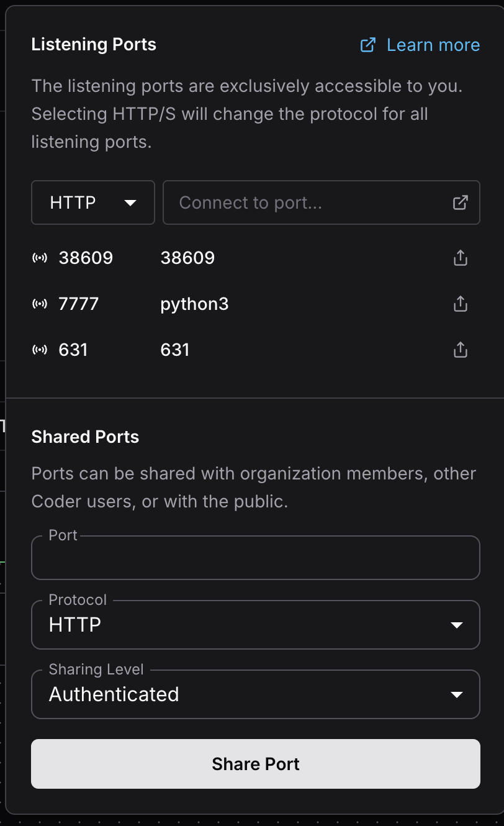Click the share icon for port 7777
The height and width of the screenshot is (826, 504).
pyautogui.click(x=460, y=304)
